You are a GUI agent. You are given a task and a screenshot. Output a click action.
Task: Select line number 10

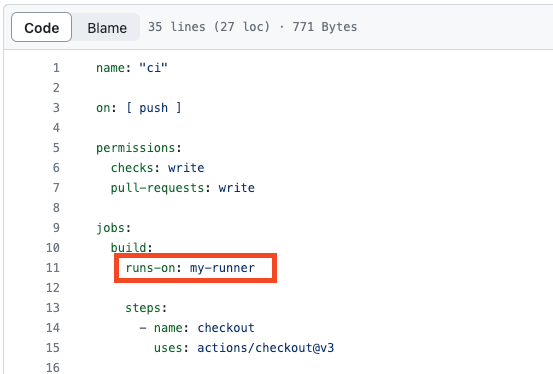pos(53,248)
